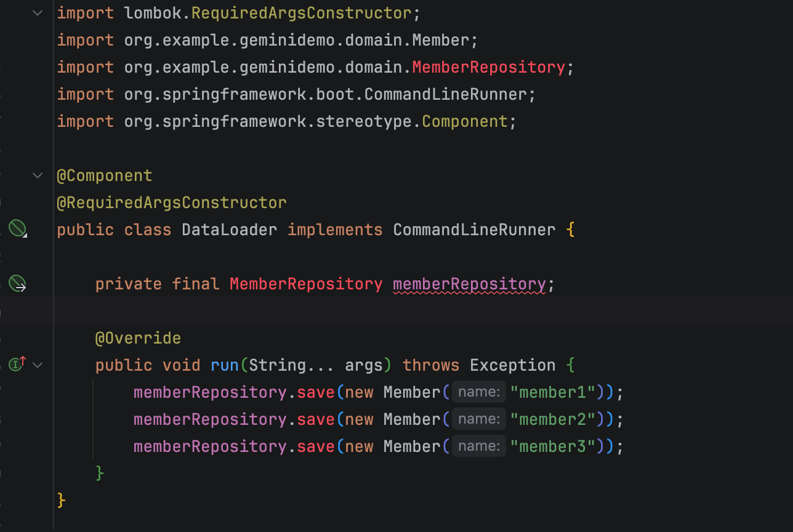Click the name: parameter hint before "member2"
The width and height of the screenshot is (793, 532).
479,419
